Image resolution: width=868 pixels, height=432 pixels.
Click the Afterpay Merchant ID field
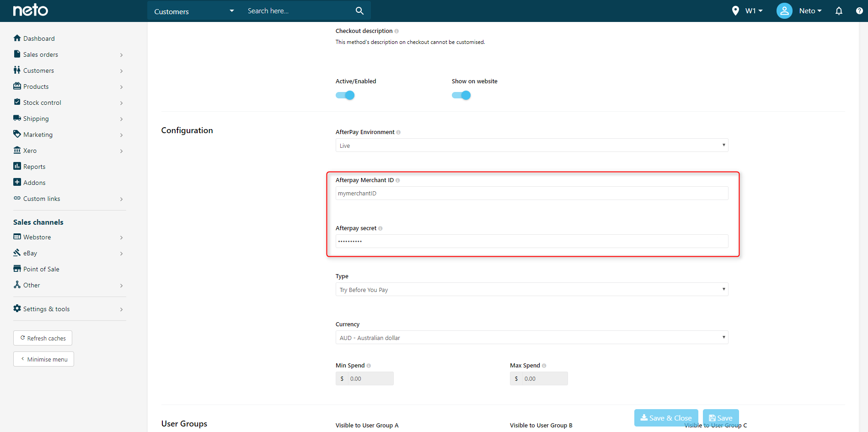pos(532,194)
